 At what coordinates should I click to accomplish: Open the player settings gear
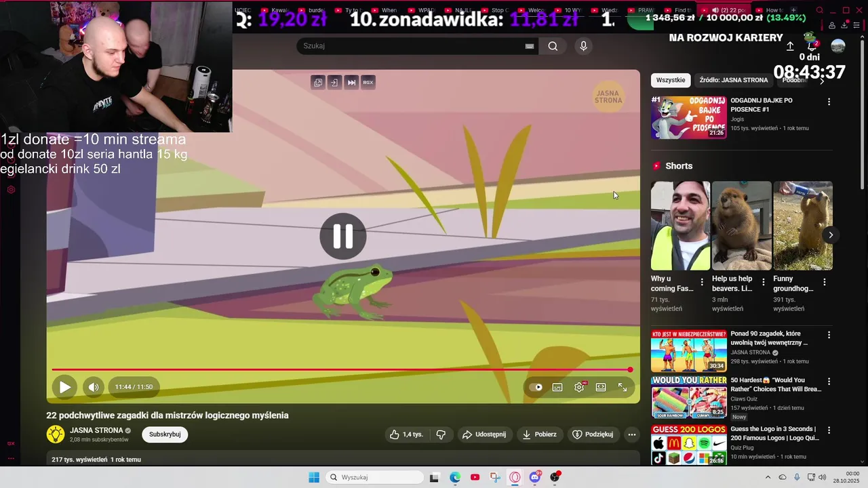click(x=579, y=387)
